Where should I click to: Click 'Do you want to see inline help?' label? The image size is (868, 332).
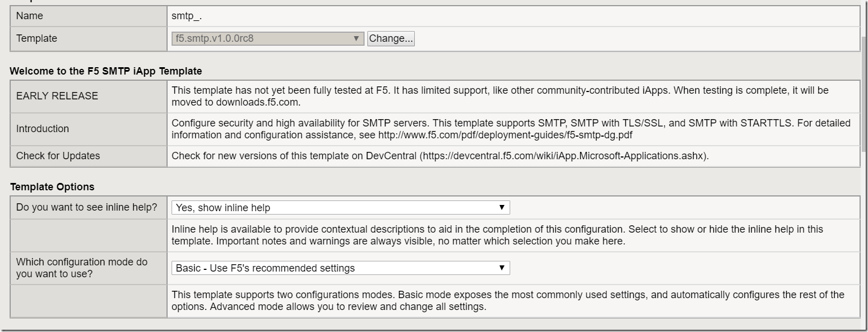(87, 207)
